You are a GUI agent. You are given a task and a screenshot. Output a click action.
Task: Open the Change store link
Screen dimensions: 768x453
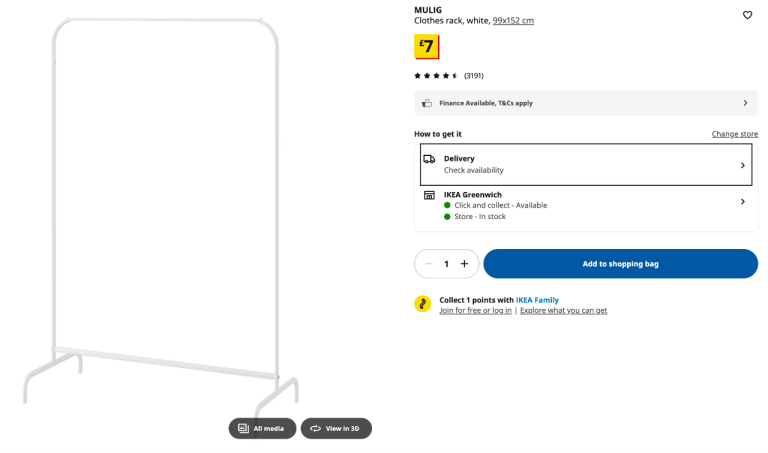coord(734,134)
